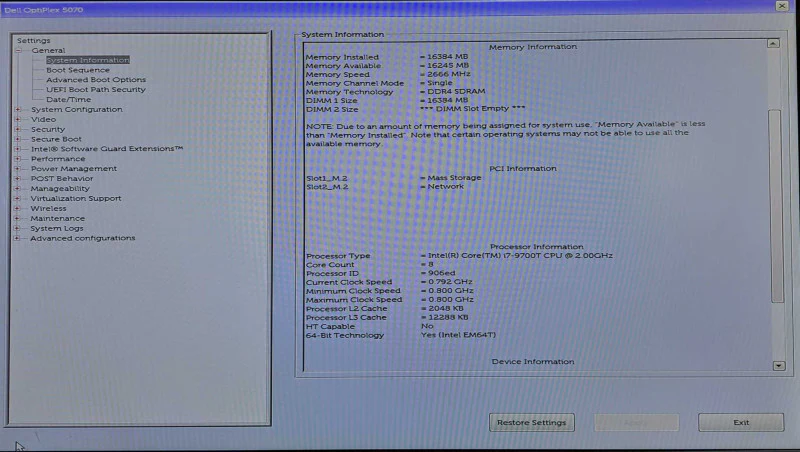800x452 pixels.
Task: Open Advanced Boot Options
Action: [96, 80]
